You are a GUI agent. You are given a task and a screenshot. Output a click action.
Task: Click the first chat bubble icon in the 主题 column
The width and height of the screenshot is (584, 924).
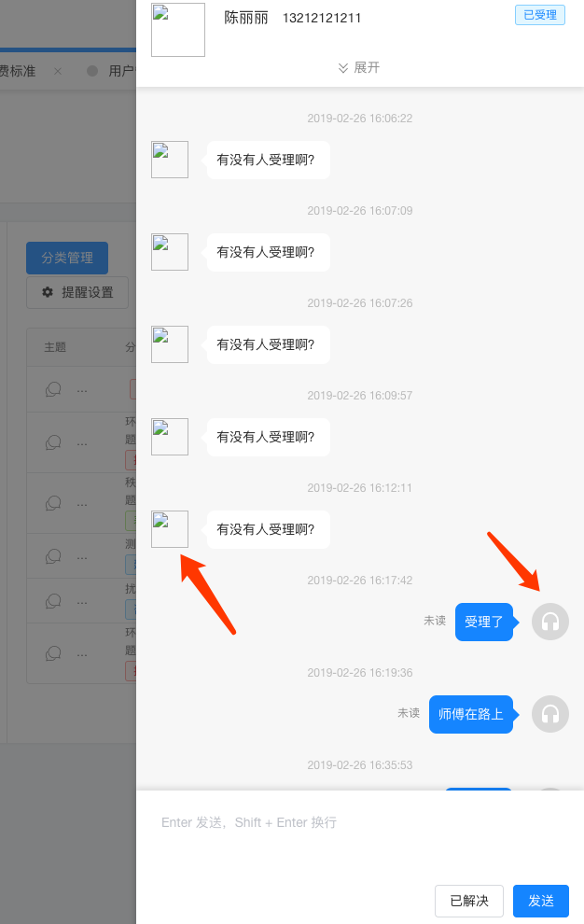53,389
